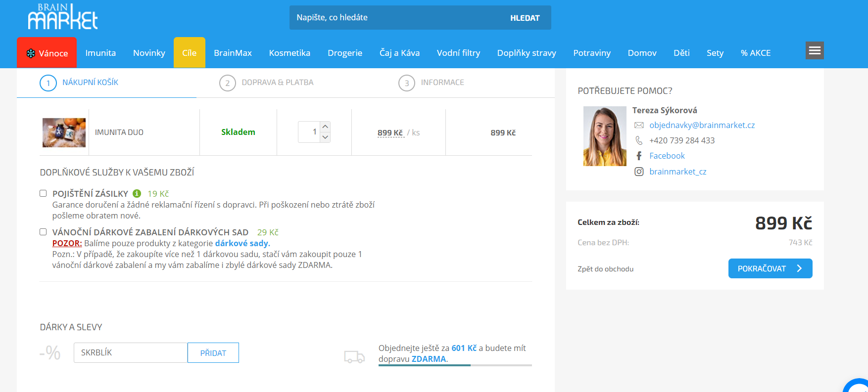Click the search input field
Image resolution: width=868 pixels, height=392 pixels.
click(x=394, y=18)
